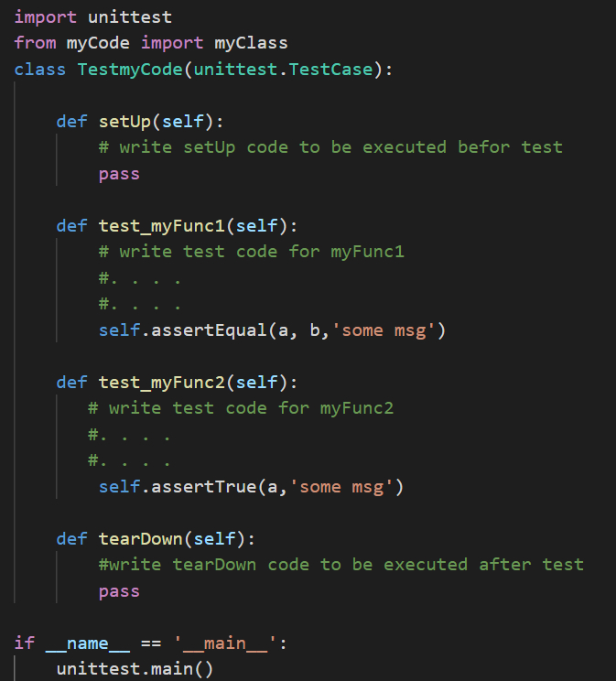Click the comment about setUp code
The image size is (616, 681).
click(330, 146)
